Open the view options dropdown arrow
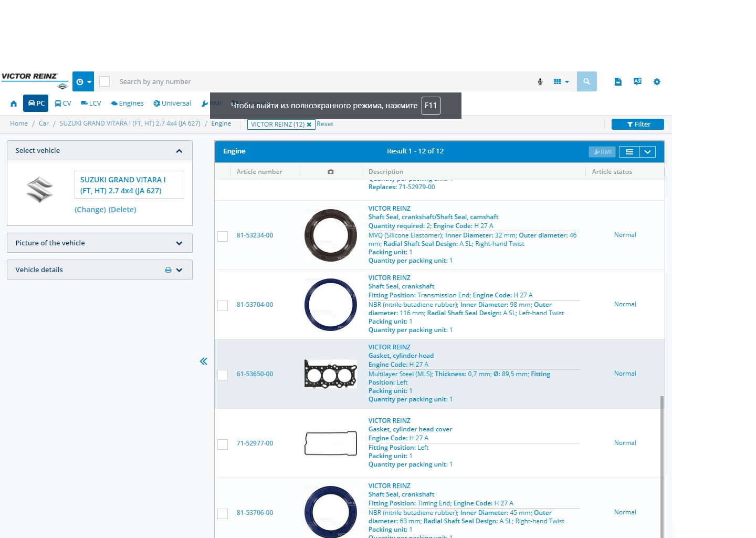The width and height of the screenshot is (756, 538). [647, 152]
